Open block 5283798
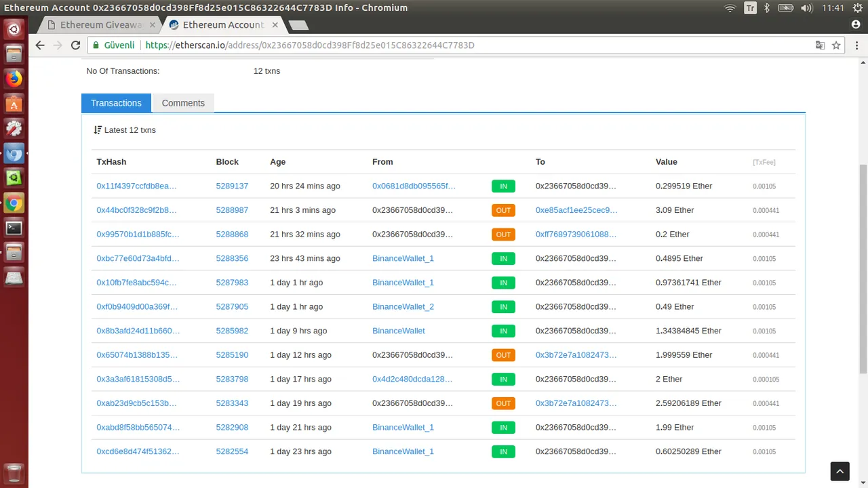868x488 pixels. [232, 379]
